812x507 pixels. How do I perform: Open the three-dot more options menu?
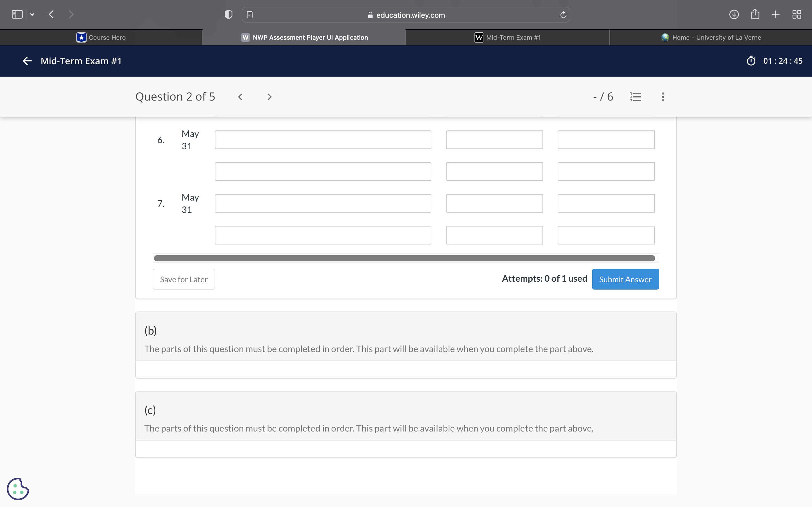pyautogui.click(x=663, y=97)
